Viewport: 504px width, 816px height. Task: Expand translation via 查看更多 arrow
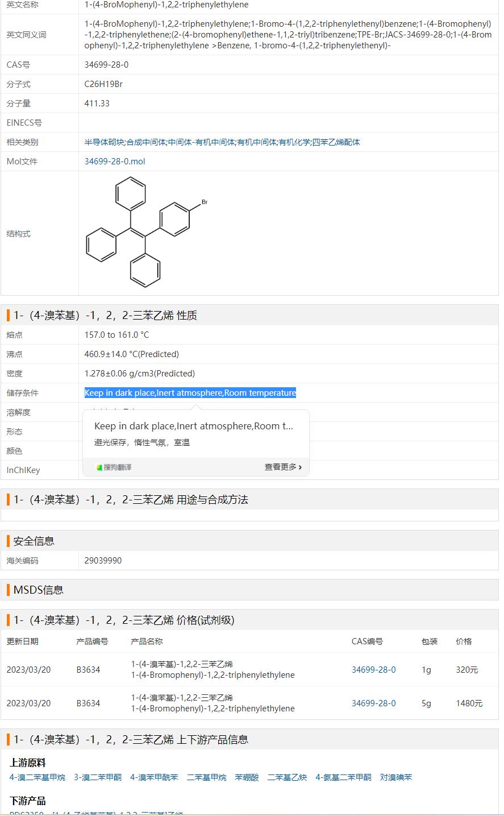(282, 467)
